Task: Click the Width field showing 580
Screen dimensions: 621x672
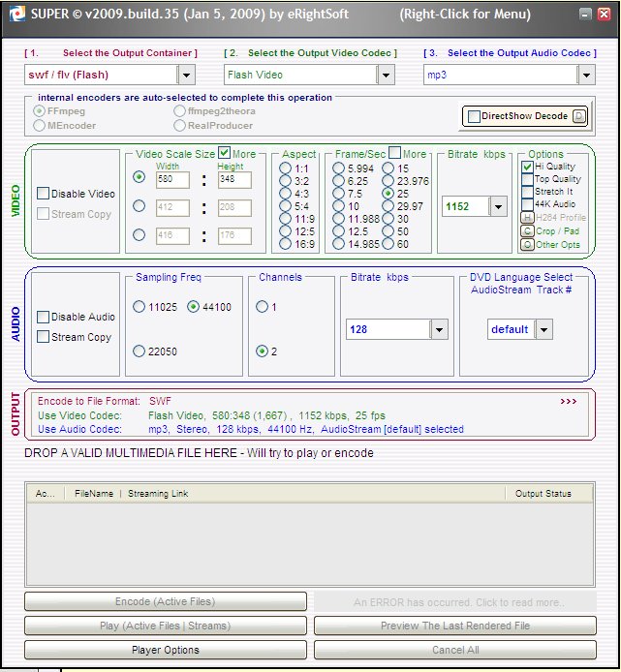Action: pyautogui.click(x=172, y=180)
